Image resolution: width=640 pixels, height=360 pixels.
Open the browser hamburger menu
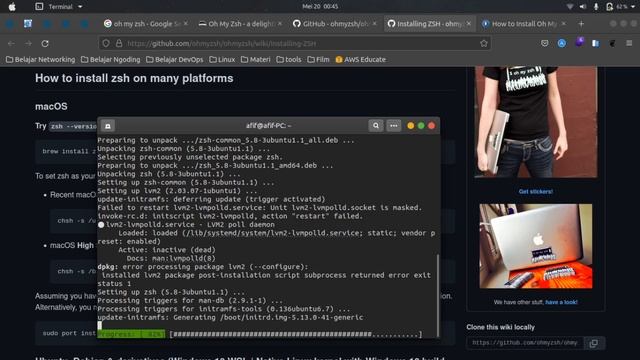click(629, 43)
